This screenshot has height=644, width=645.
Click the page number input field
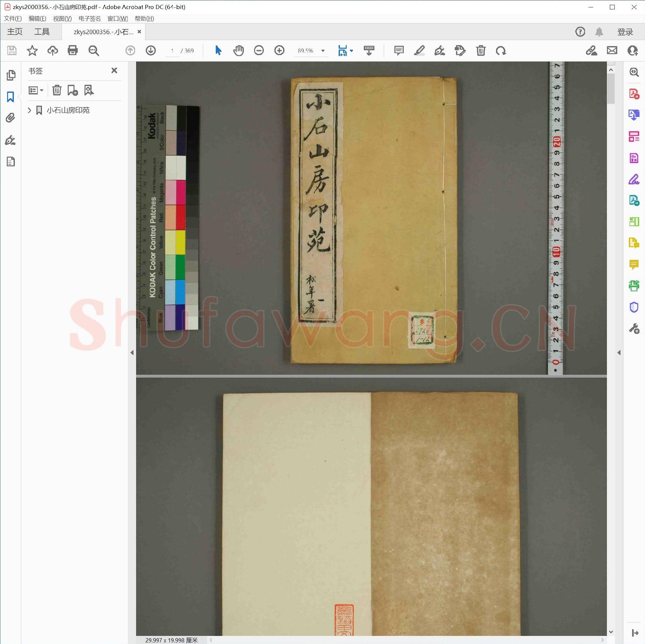(172, 51)
